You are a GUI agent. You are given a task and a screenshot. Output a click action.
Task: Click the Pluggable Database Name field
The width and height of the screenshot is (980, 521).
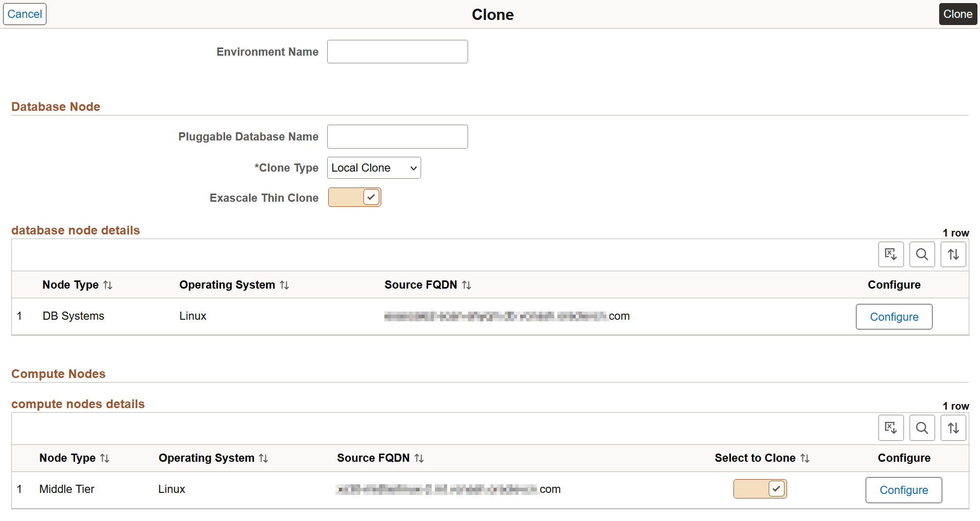[397, 136]
